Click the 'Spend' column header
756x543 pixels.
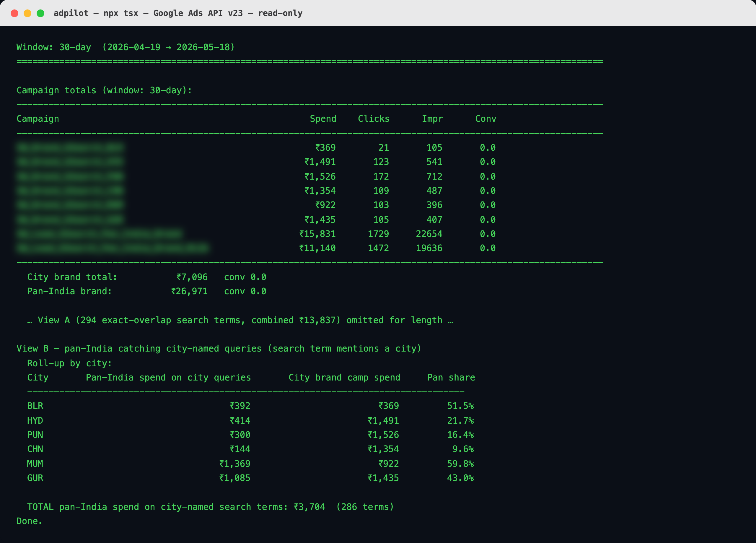[x=323, y=119]
